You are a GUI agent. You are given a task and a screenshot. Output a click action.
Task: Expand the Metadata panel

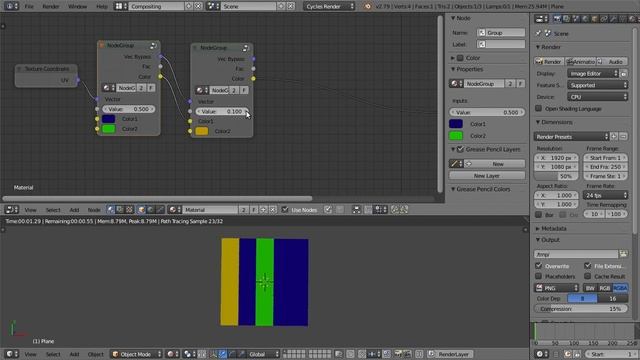click(538, 229)
